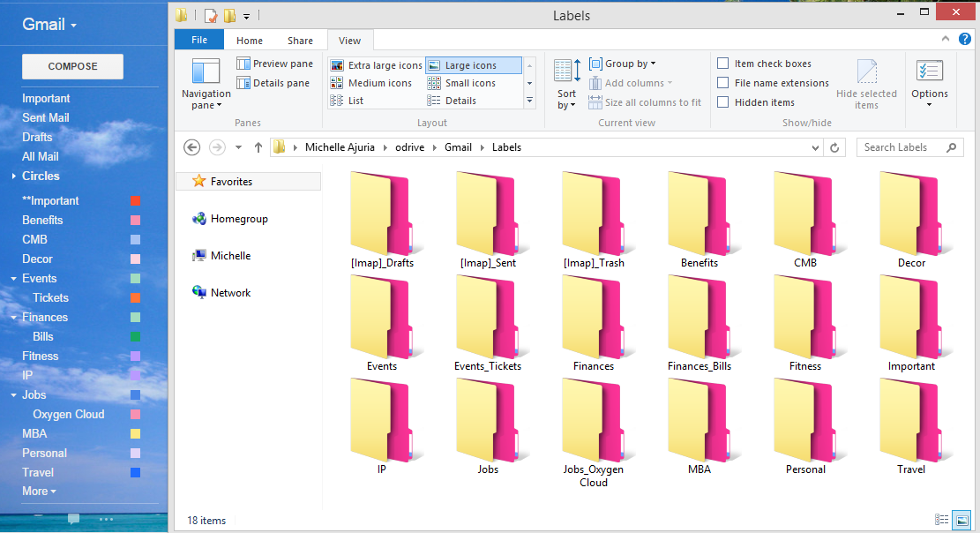Switch to details view icon in status bar

[941, 519]
